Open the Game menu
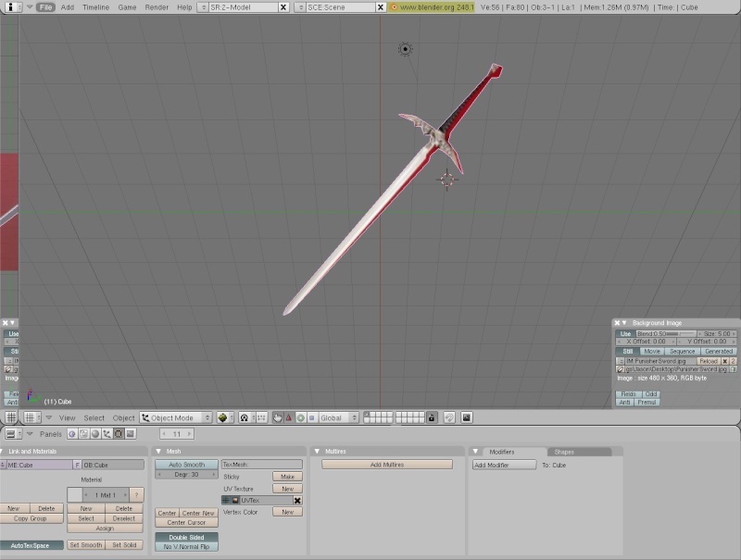Screen dimensions: 741x560 coord(127,7)
